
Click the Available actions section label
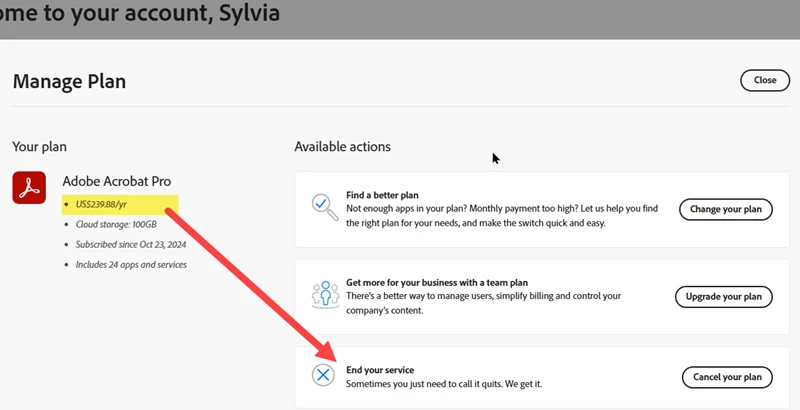[x=342, y=147]
